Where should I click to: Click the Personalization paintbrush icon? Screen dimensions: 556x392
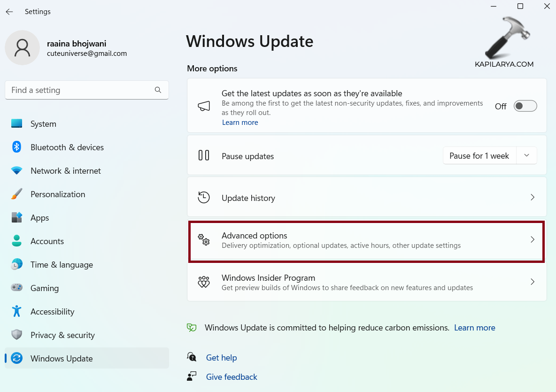(x=17, y=194)
